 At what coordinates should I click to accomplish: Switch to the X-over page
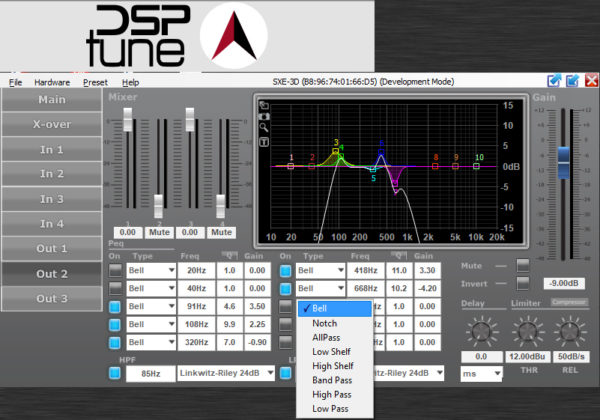51,125
